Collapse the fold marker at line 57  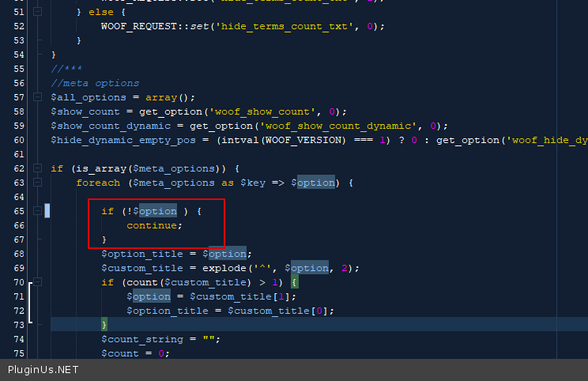(x=37, y=97)
